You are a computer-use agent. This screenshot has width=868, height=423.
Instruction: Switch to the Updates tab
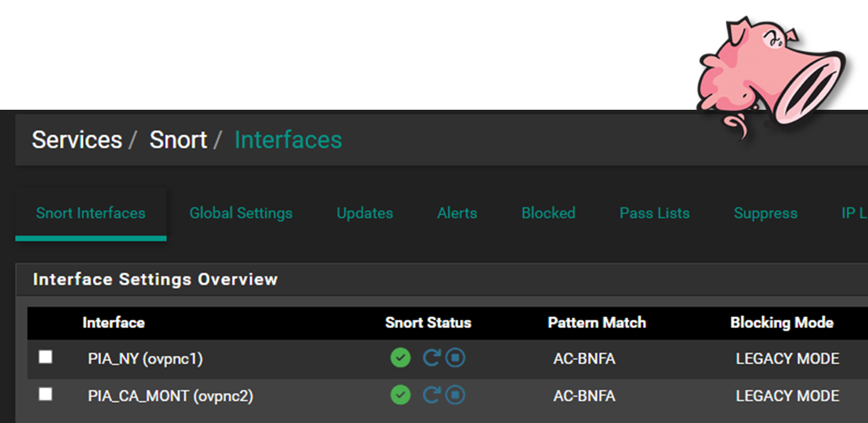pyautogui.click(x=365, y=213)
